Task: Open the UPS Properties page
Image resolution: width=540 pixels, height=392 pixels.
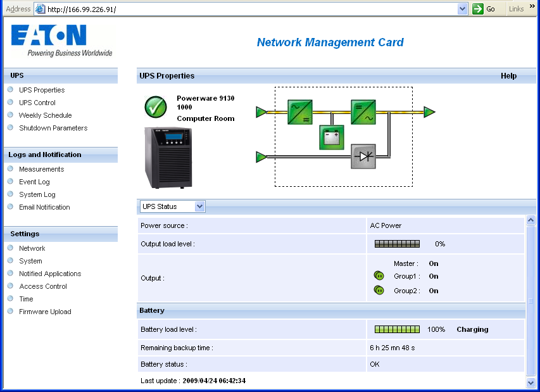Action: click(42, 90)
